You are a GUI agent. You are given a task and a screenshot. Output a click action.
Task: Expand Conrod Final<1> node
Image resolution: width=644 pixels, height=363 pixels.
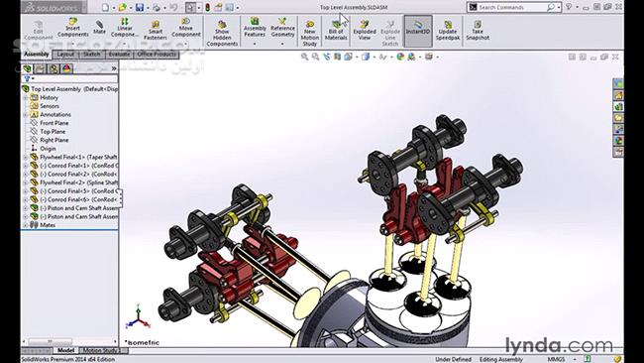26,166
